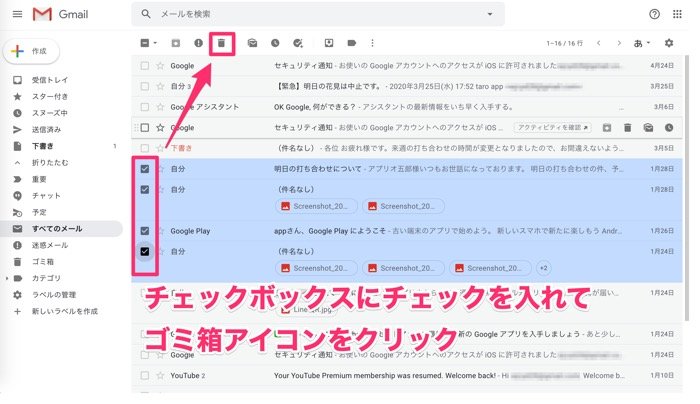Click the toolbar trash icon to delete
Viewport: 700px width, 404px height.
pyautogui.click(x=221, y=43)
